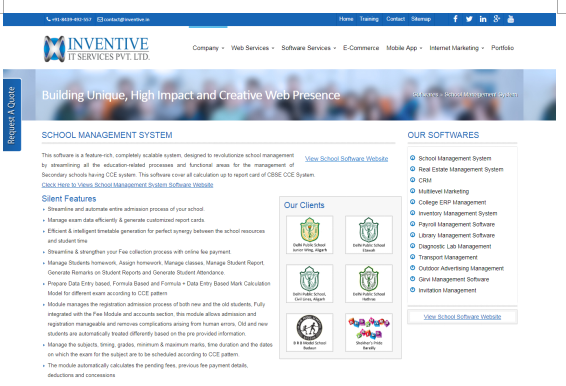The image size is (566, 386).
Task: Expand the Company dropdown menu
Action: coord(208,48)
